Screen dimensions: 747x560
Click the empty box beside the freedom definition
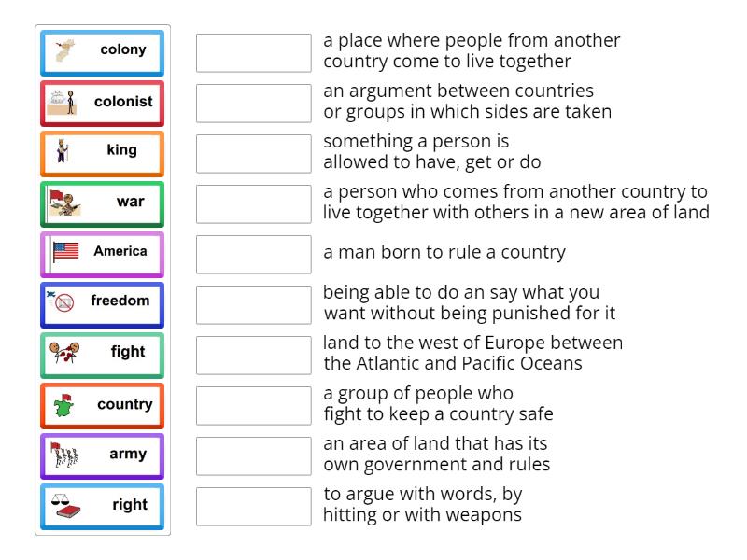[x=253, y=303]
